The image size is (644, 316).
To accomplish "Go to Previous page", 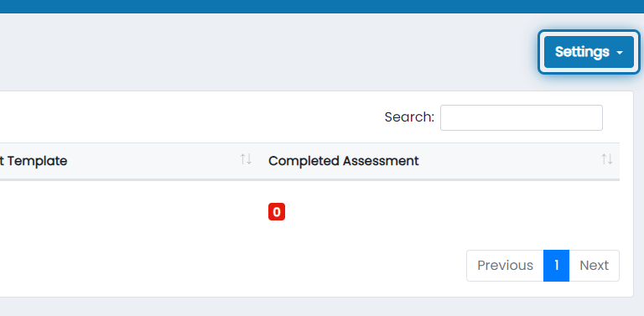I will [505, 266].
